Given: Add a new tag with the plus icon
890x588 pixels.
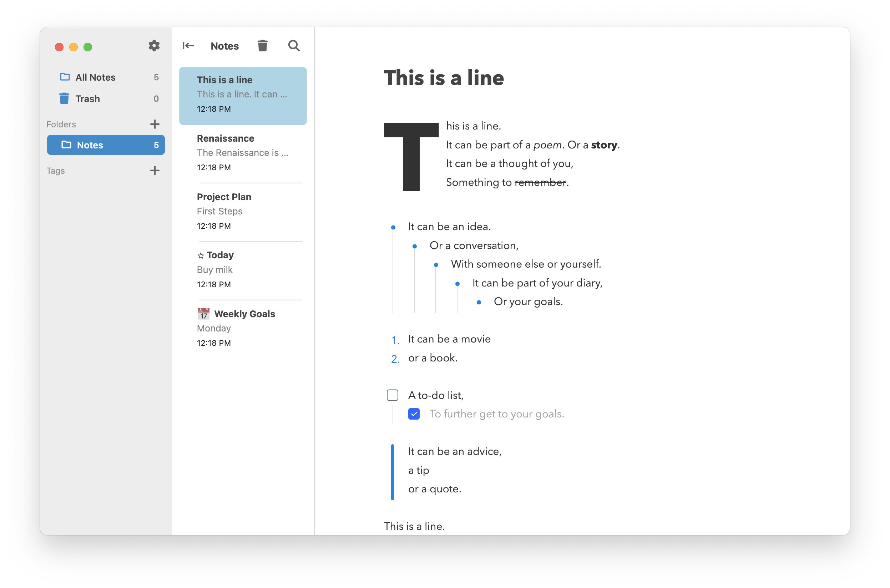Looking at the screenshot, I should pyautogui.click(x=155, y=170).
